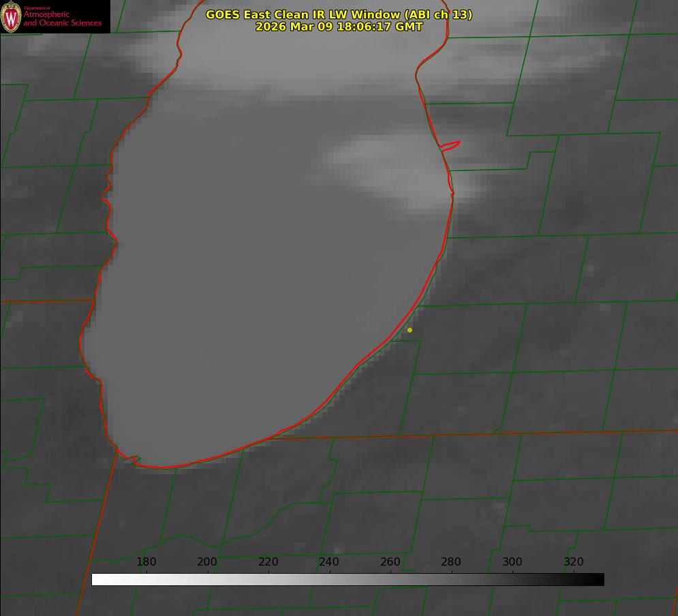678x616 pixels.
Task: Click the 280 colorbar tick label
Action: 451,561
